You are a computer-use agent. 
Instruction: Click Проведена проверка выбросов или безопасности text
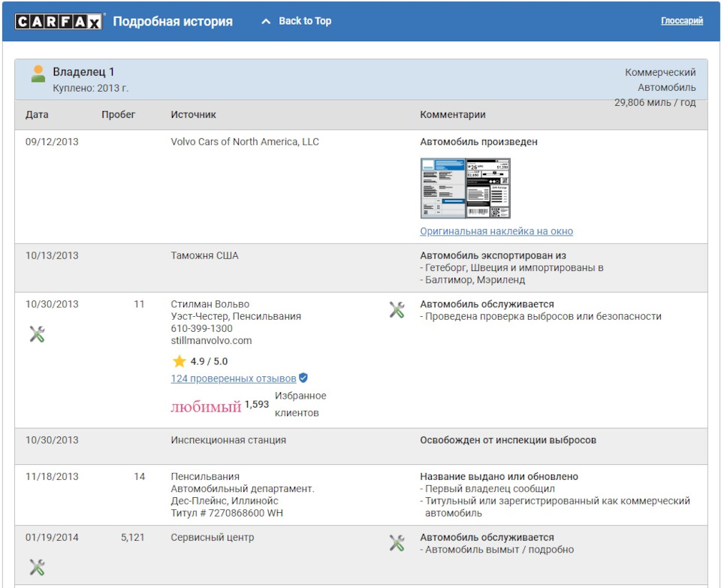coord(543,316)
